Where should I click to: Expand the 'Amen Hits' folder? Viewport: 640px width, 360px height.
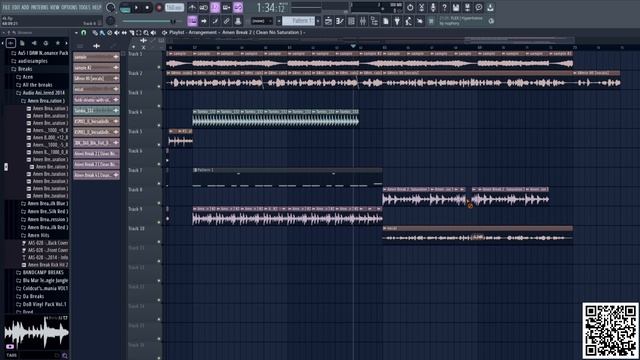tap(35, 236)
